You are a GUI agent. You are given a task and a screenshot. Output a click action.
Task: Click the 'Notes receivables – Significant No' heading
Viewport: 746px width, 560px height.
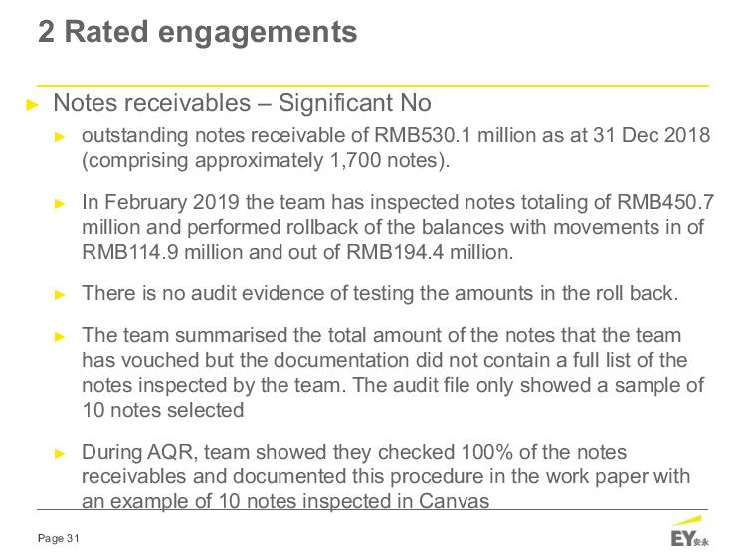pos(242,103)
